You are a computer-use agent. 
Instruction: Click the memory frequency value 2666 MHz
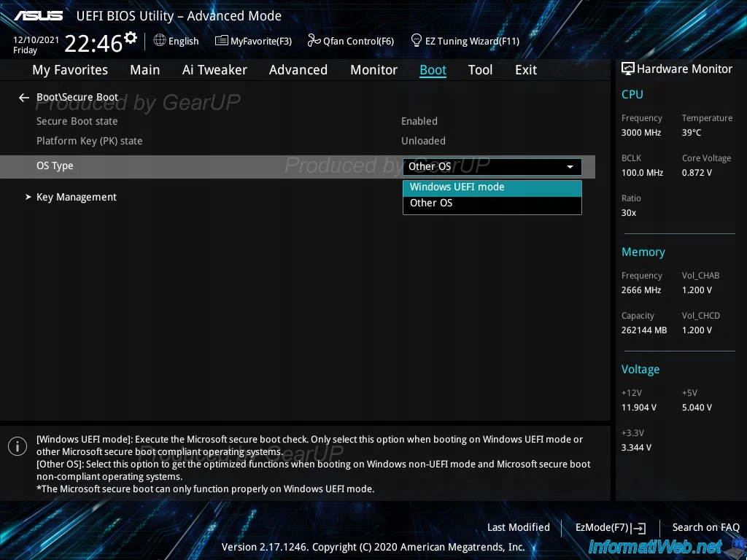coord(641,290)
